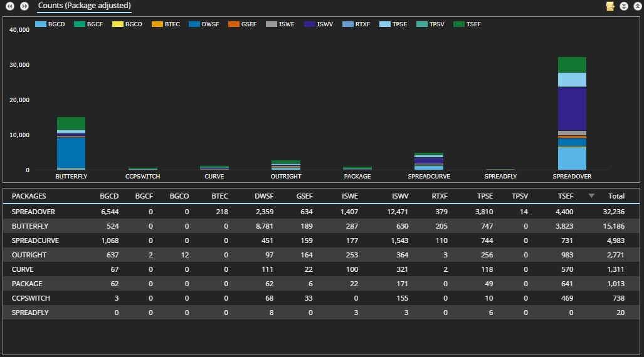The width and height of the screenshot is (644, 357).
Task: Toggle the BTEC legend entry
Action: 166,24
